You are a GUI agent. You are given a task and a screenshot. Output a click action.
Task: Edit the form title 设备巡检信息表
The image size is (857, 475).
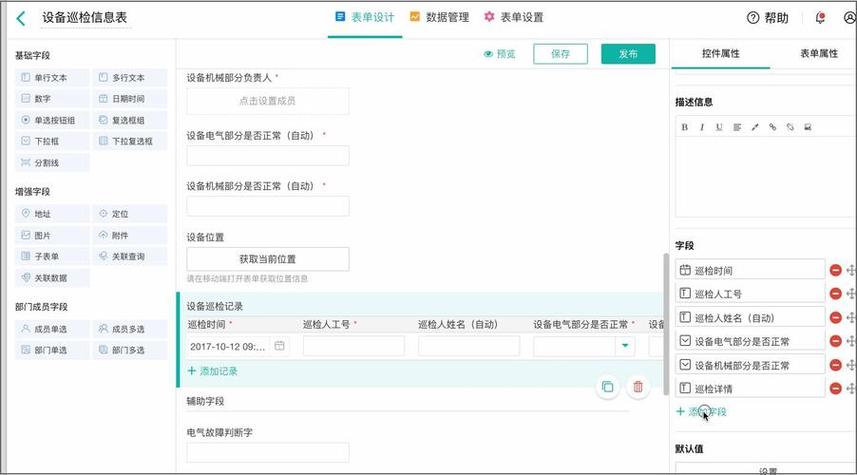coord(85,17)
